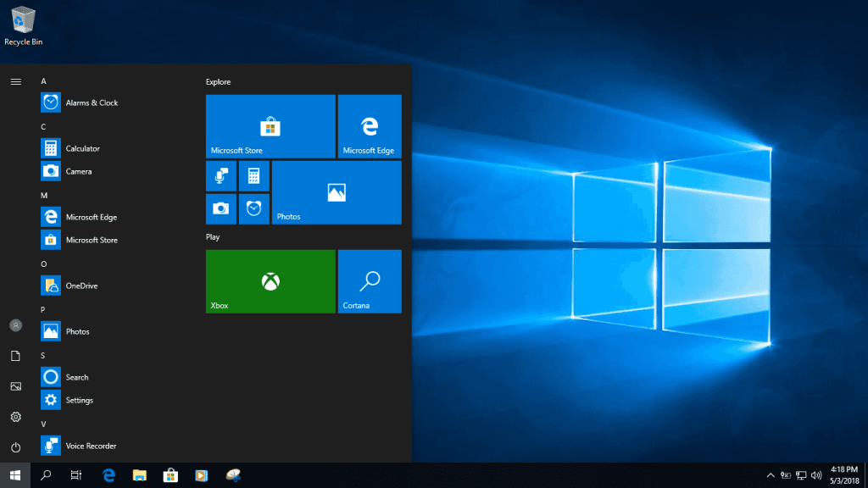Open Documents from Start sidebar
This screenshot has width=868, height=488.
coord(15,356)
